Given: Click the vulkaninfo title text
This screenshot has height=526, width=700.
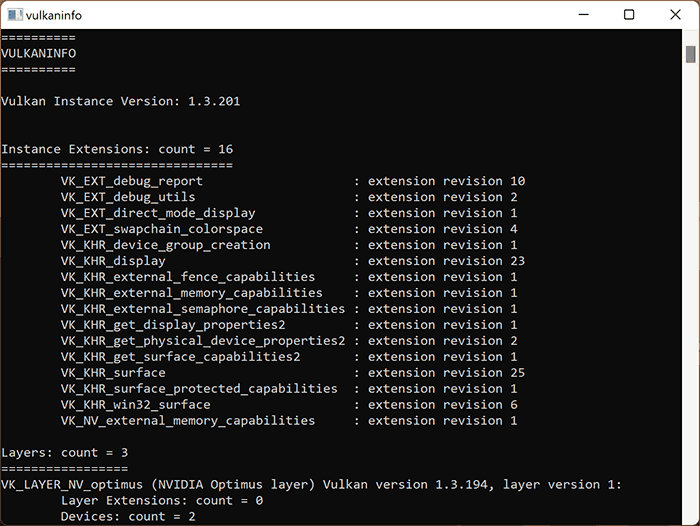Looking at the screenshot, I should pyautogui.click(x=54, y=16).
